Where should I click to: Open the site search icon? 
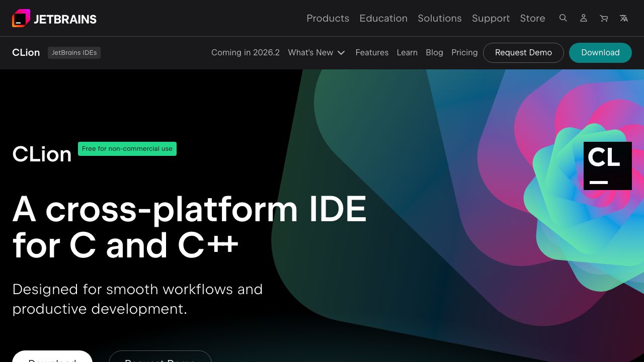pos(563,18)
